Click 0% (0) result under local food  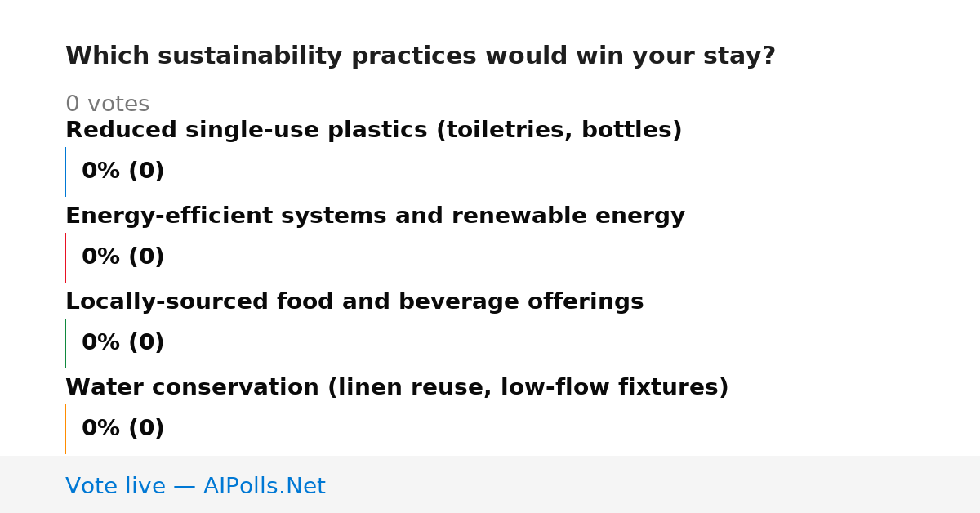tap(122, 343)
